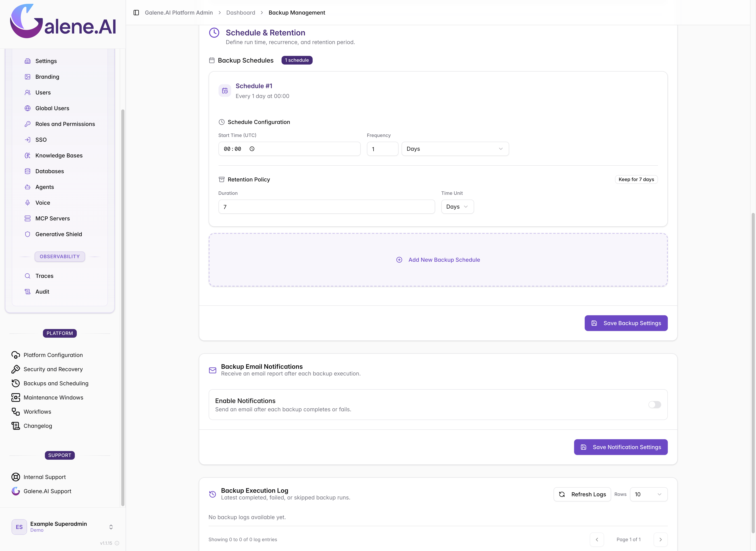Click the clock icon in Start Time field
This screenshot has height=551, width=756.
(252, 149)
